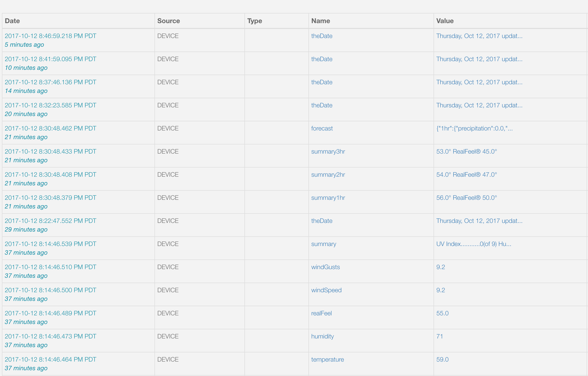Click the Thursday value in the 29 minutes ago row

(479, 221)
